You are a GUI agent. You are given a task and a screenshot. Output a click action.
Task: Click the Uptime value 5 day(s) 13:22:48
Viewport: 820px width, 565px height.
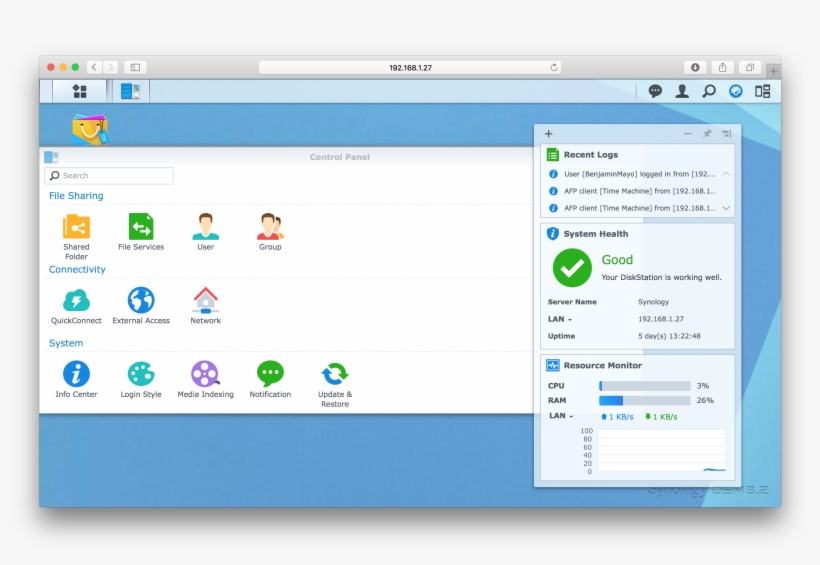(669, 336)
